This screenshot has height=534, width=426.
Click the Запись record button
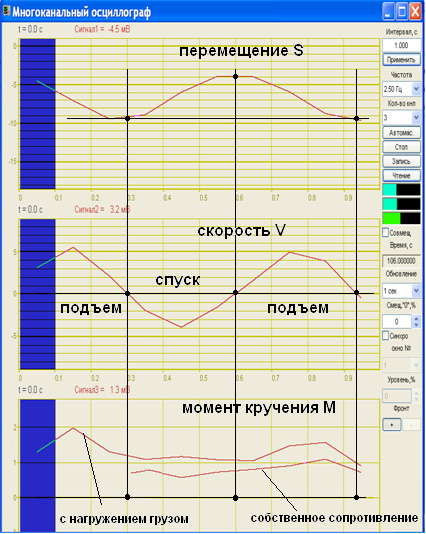point(401,161)
